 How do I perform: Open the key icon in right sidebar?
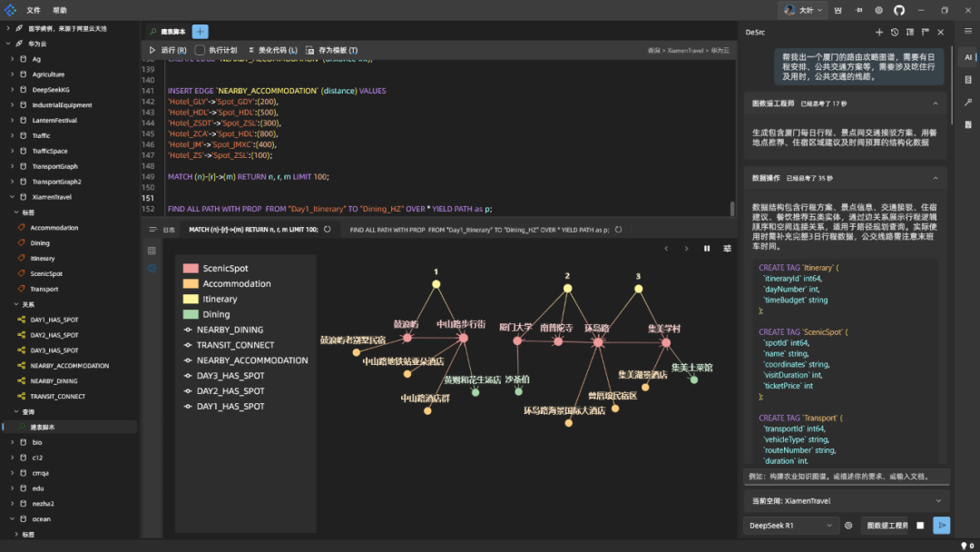click(x=968, y=102)
